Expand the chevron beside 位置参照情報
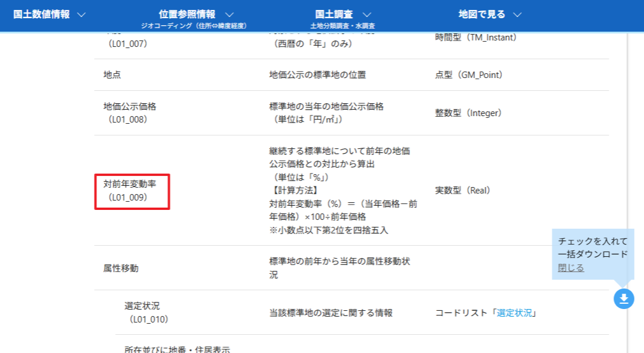Screen dimensions: 644x353 click(x=230, y=15)
